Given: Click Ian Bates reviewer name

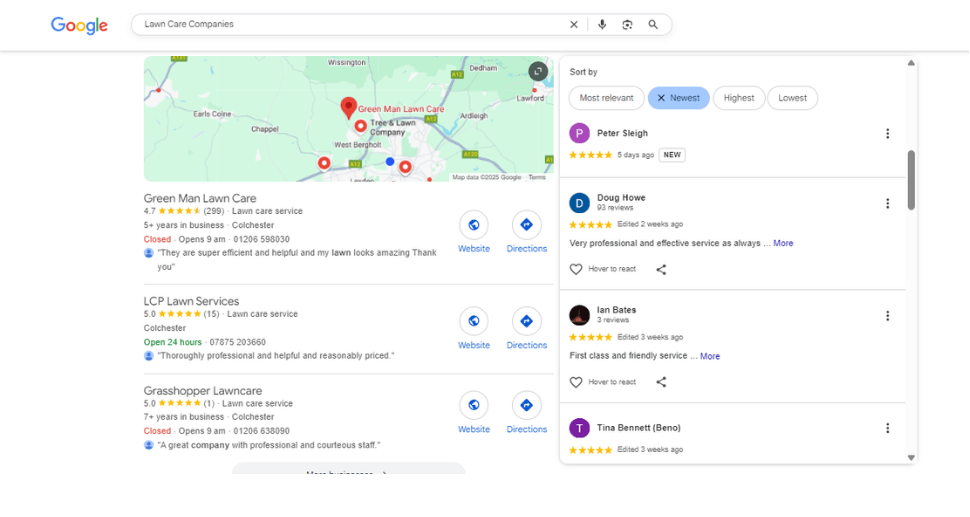Looking at the screenshot, I should (616, 310).
